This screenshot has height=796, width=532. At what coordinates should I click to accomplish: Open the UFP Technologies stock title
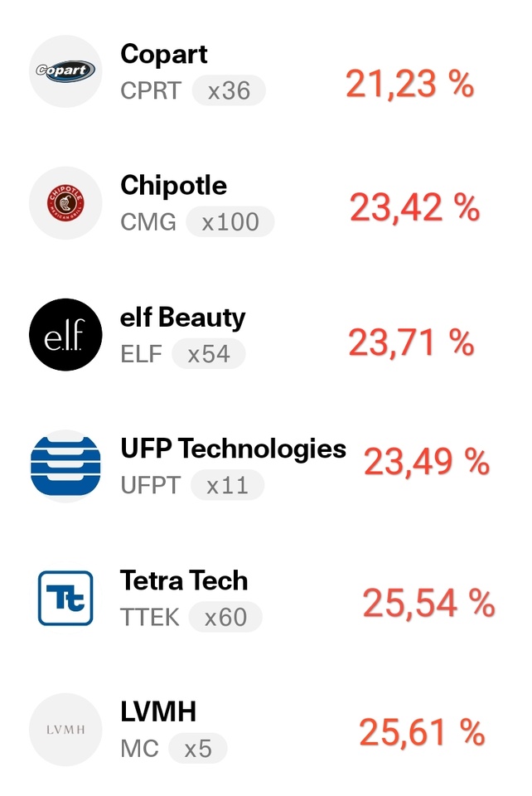pyautogui.click(x=233, y=449)
